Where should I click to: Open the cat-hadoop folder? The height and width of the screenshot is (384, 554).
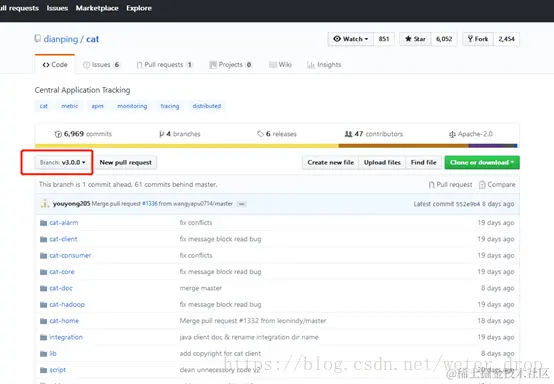tap(67, 304)
